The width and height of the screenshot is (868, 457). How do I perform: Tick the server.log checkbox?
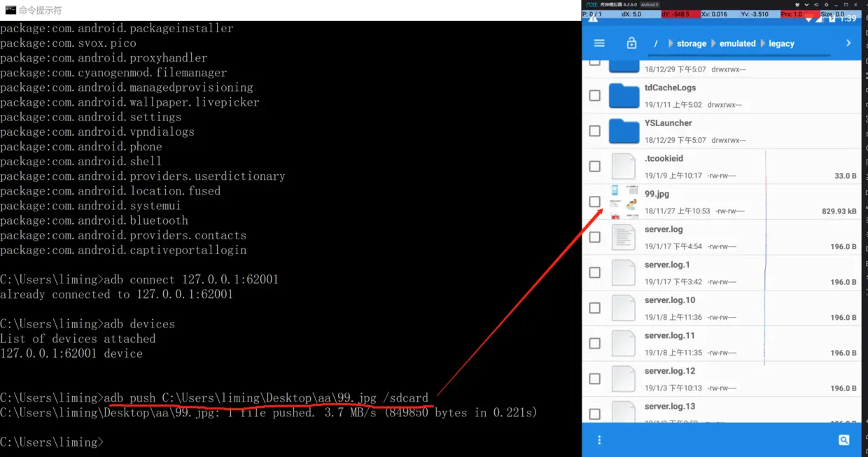(x=595, y=237)
